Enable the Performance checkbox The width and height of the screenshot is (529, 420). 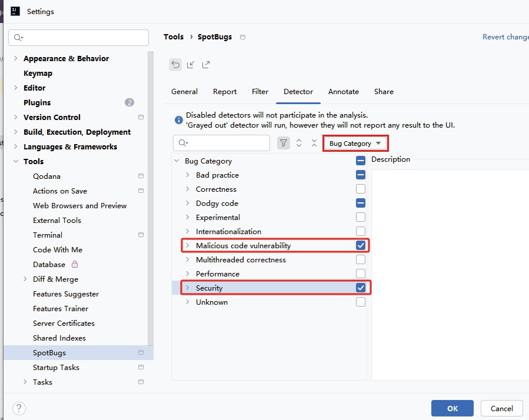click(x=361, y=274)
